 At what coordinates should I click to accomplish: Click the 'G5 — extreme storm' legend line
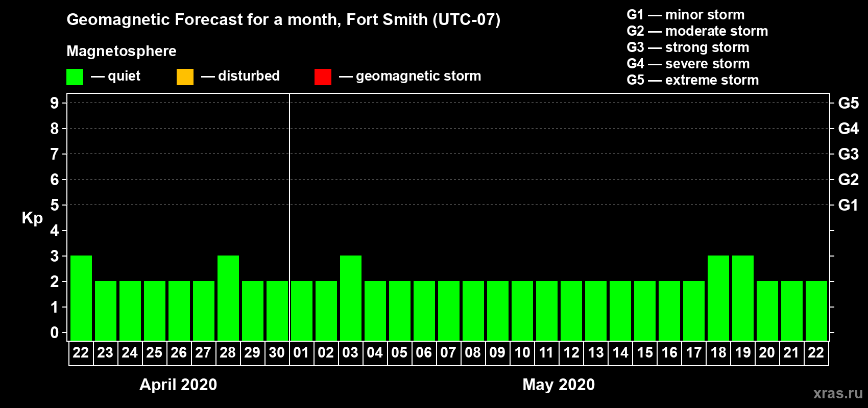pos(693,80)
